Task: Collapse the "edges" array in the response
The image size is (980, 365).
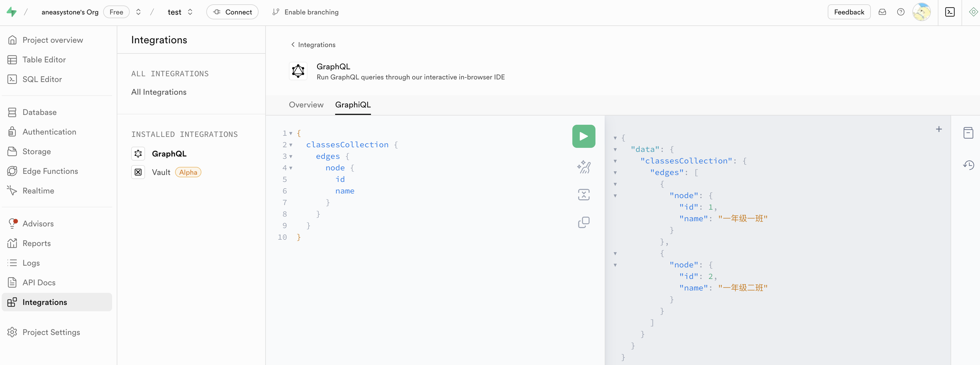Action: [615, 173]
